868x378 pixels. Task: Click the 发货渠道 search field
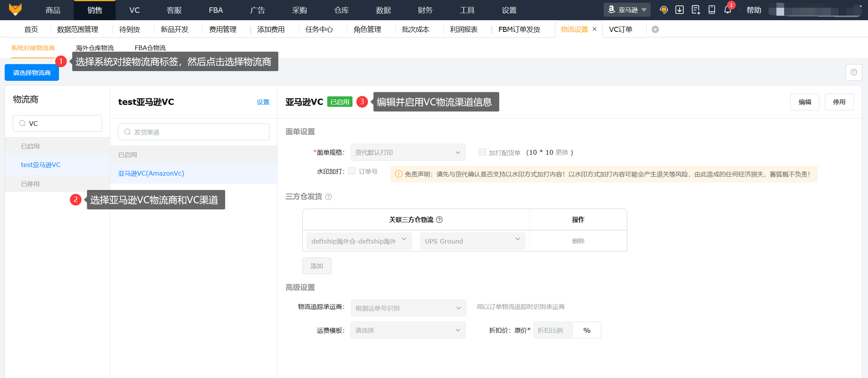click(194, 132)
